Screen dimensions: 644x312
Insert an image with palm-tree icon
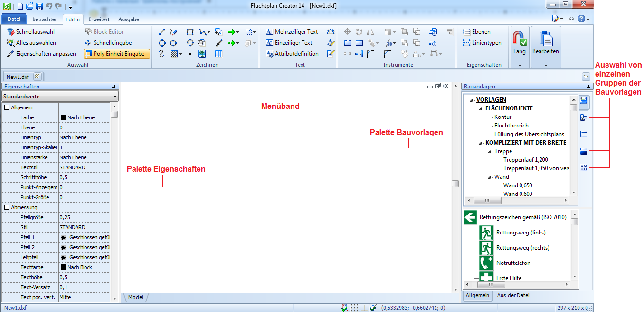[202, 54]
